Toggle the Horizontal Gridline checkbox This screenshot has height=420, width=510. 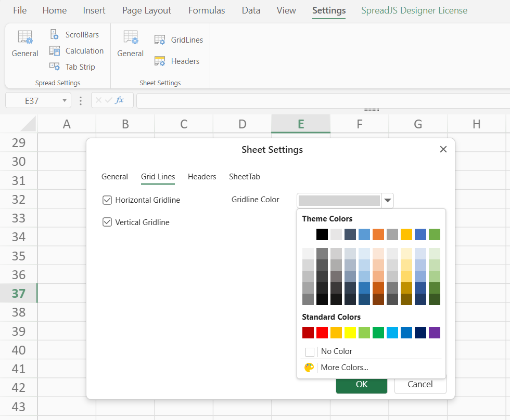click(107, 200)
